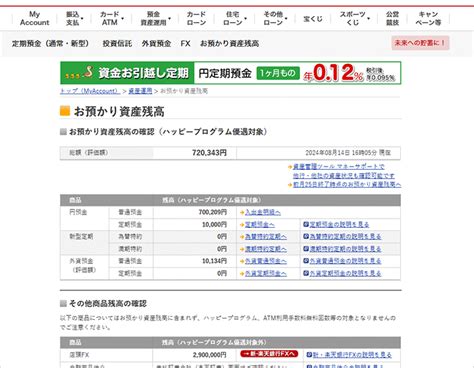This screenshot has width=474, height=368.
Task: Open the My Account menu
Action: 34,18
